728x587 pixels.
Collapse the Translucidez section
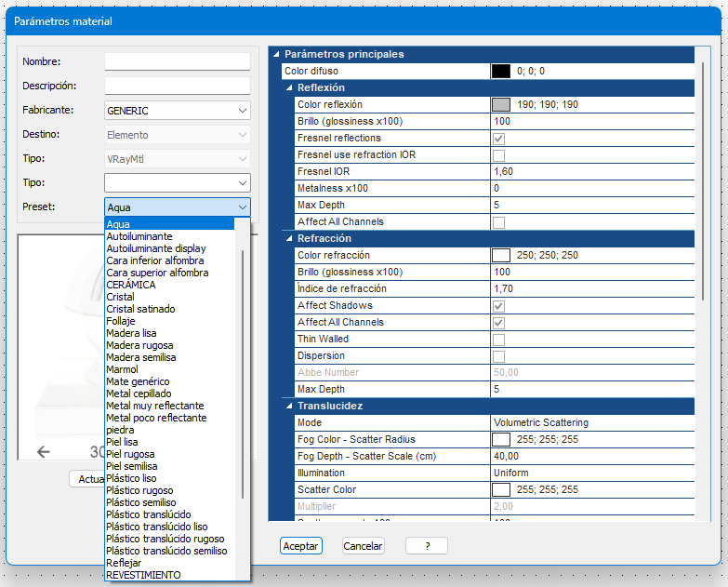coord(289,406)
